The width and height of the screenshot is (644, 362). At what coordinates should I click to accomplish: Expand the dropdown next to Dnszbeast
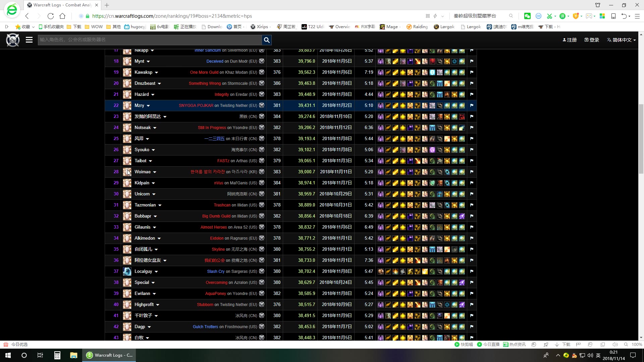[x=159, y=83]
